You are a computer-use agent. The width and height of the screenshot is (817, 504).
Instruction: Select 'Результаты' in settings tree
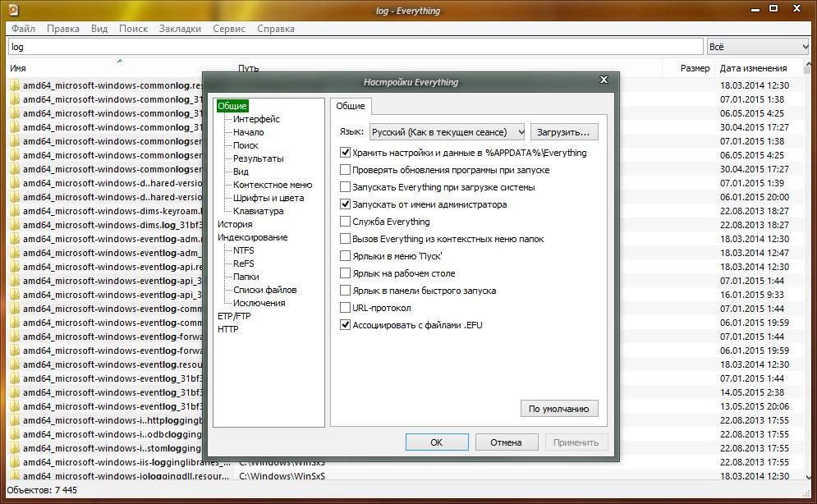259,158
